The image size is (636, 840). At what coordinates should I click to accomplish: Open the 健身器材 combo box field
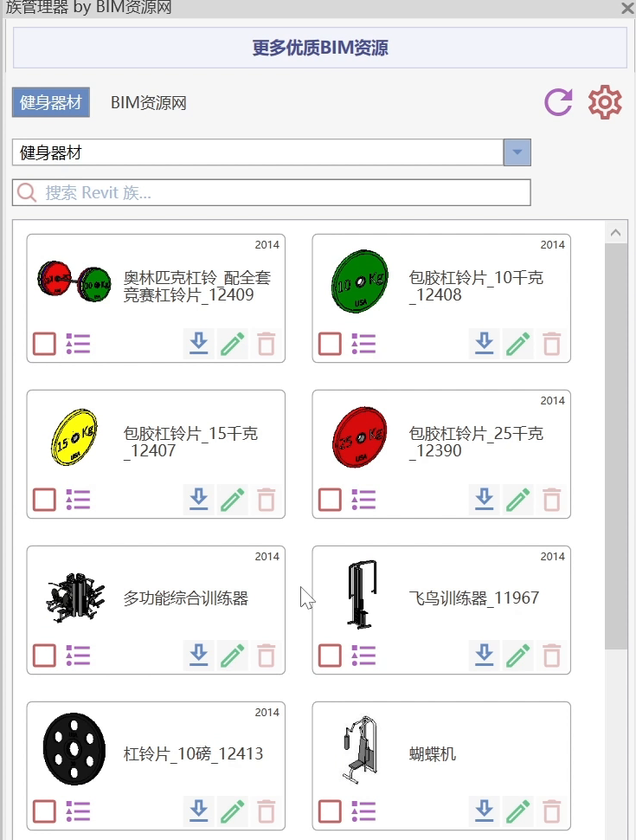[x=272, y=152]
